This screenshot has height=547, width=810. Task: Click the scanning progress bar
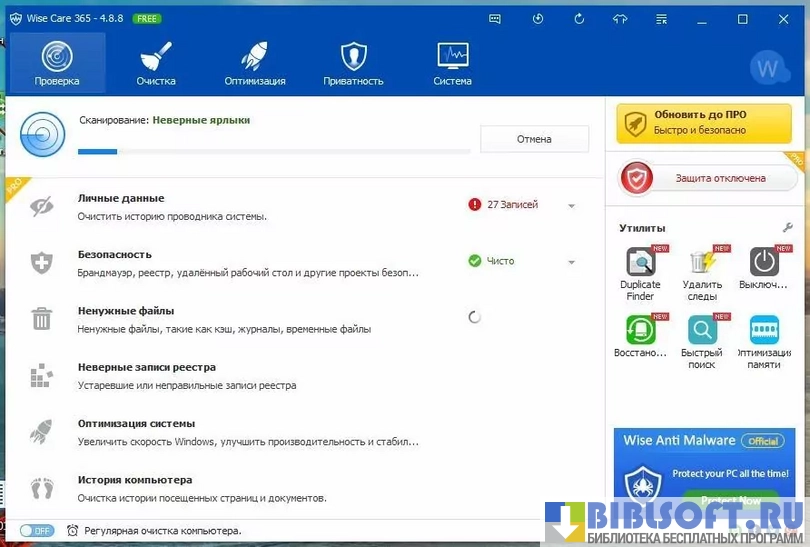(x=274, y=152)
